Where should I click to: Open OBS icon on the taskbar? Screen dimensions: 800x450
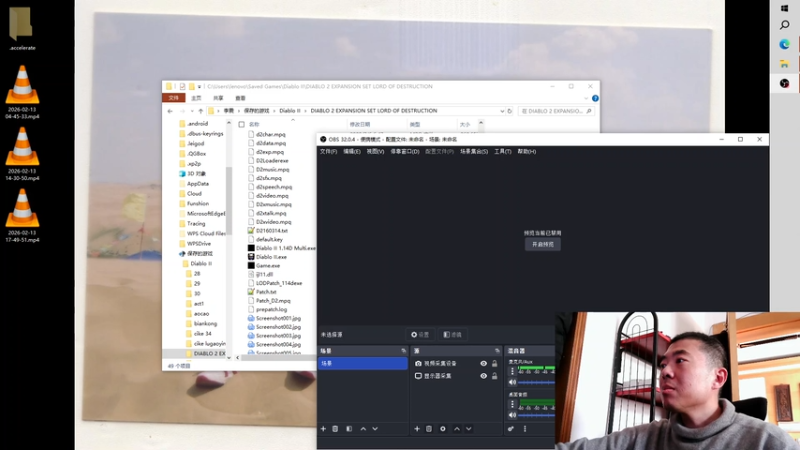click(x=785, y=83)
